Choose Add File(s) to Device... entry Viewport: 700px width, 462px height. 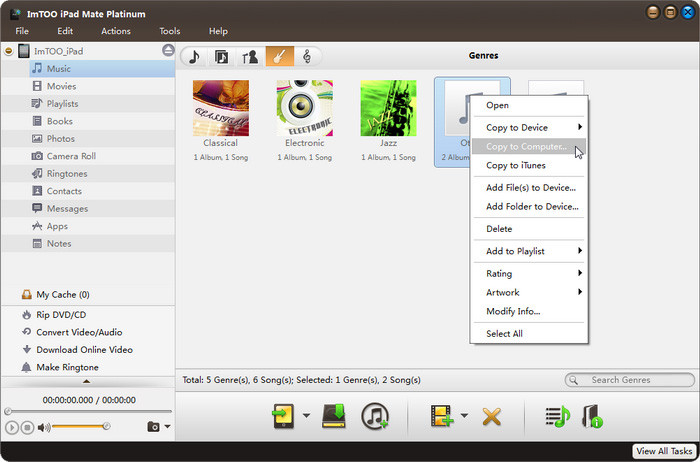pyautogui.click(x=529, y=188)
